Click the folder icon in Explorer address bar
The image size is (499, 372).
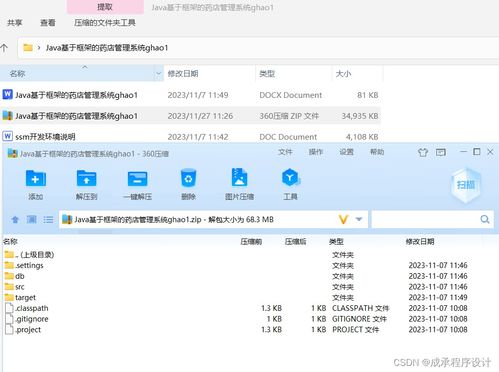pos(28,48)
